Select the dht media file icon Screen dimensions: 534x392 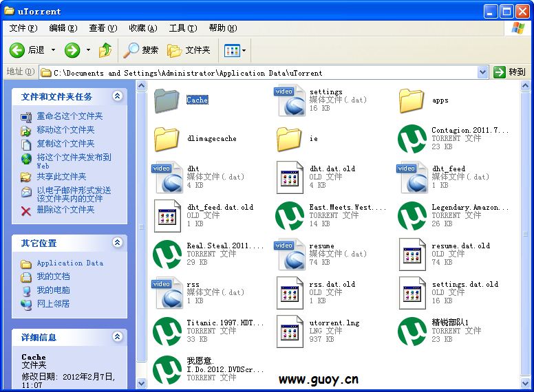point(167,177)
